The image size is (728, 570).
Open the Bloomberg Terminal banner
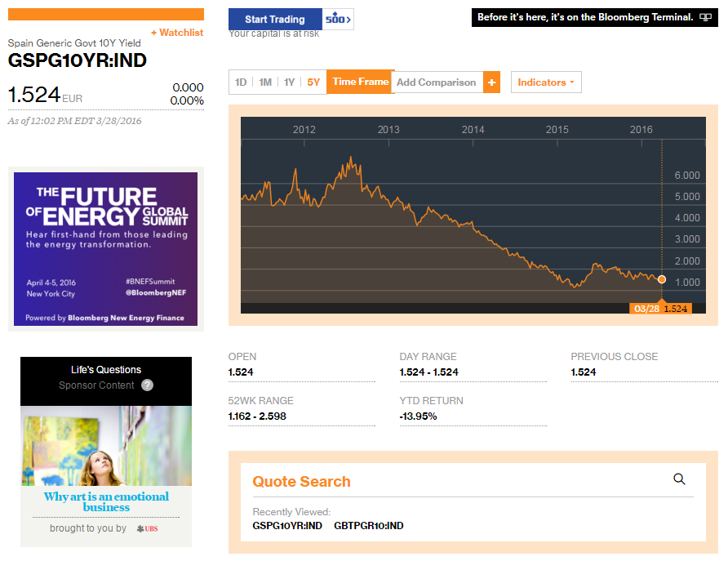point(595,17)
